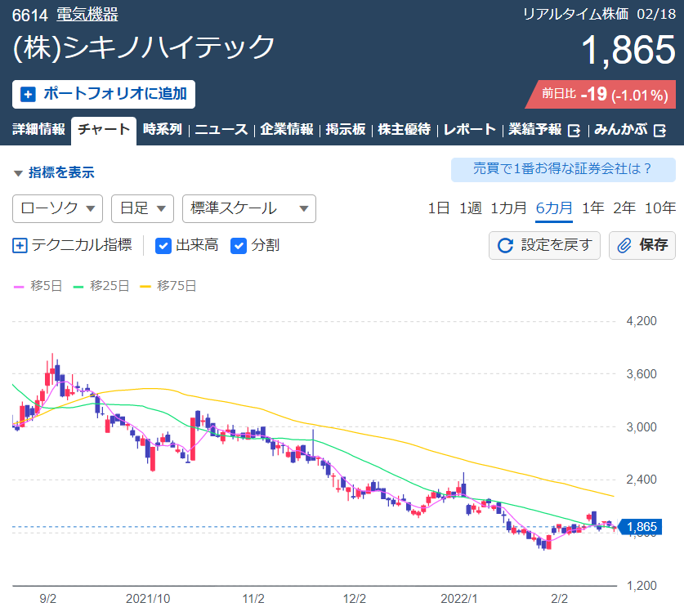Click the 2021/10 date label on the axis

coord(148,599)
